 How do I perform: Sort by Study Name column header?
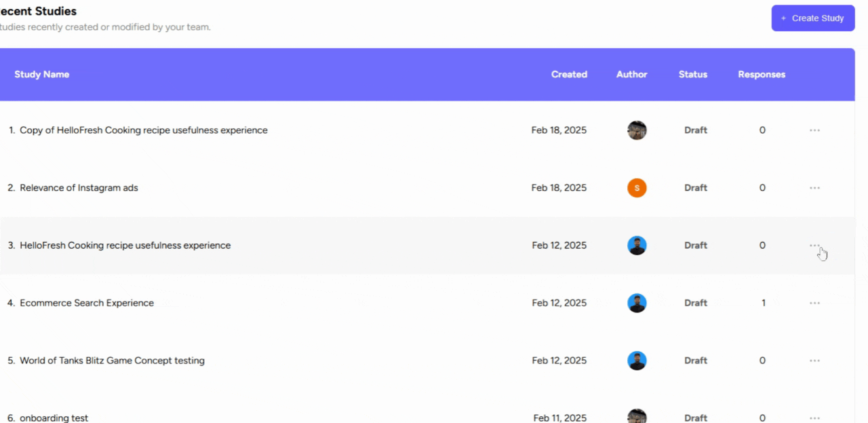click(42, 75)
